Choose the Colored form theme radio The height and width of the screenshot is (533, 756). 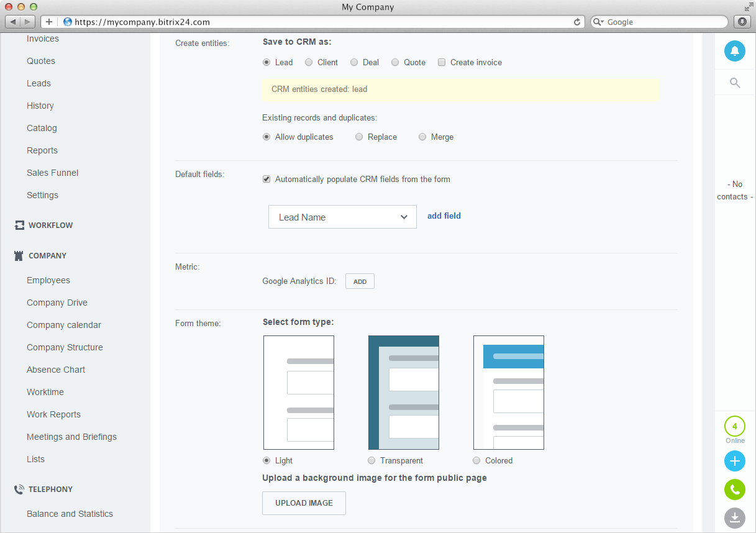coord(476,460)
